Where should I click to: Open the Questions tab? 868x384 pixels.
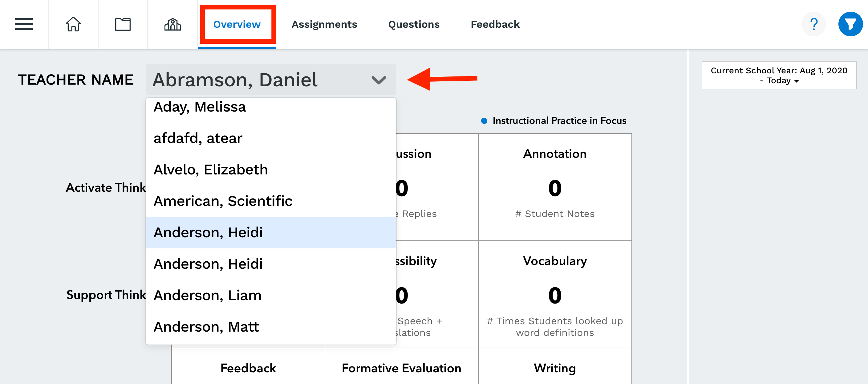tap(414, 24)
